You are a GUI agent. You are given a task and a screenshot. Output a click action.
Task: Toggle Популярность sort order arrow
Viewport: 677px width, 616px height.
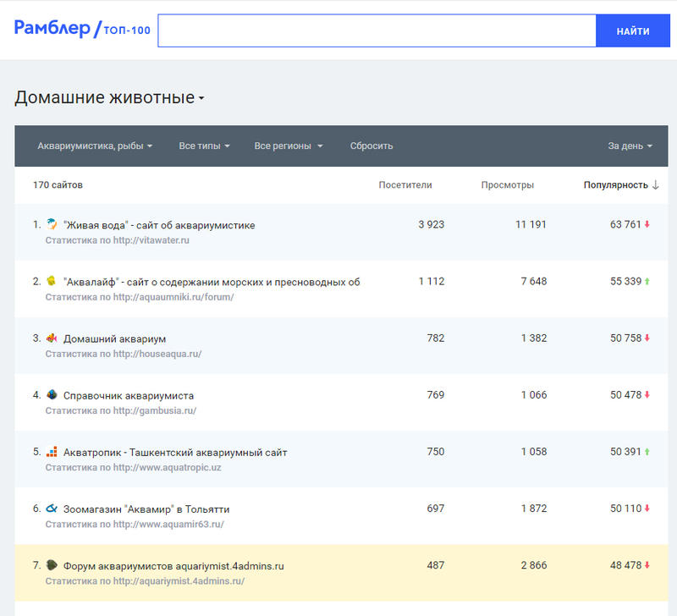pos(655,185)
